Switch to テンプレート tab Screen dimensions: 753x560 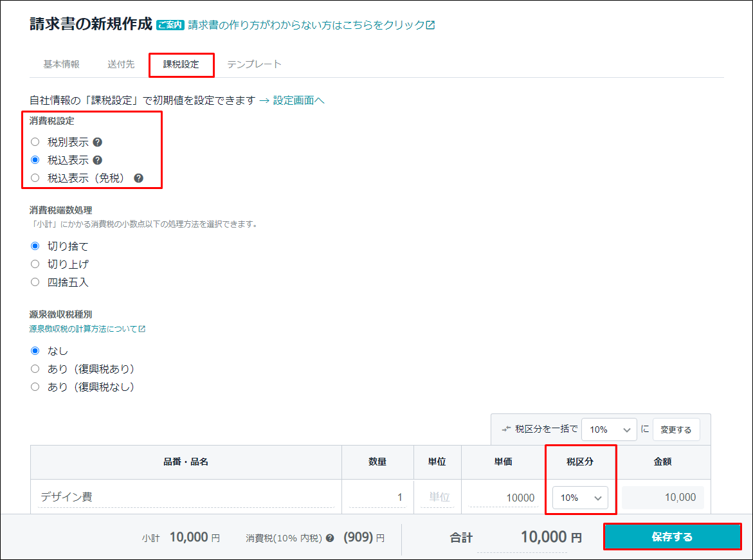click(254, 64)
